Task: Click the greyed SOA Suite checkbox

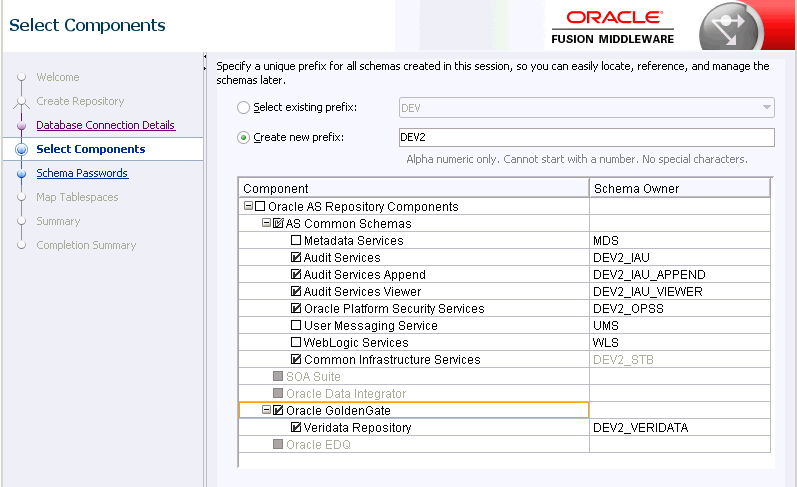Action: tap(278, 376)
